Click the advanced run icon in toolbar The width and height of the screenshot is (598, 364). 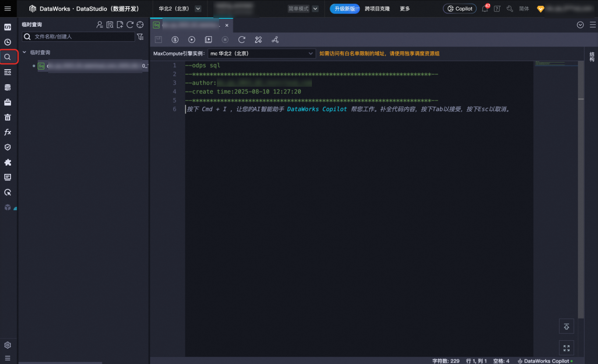(209, 39)
